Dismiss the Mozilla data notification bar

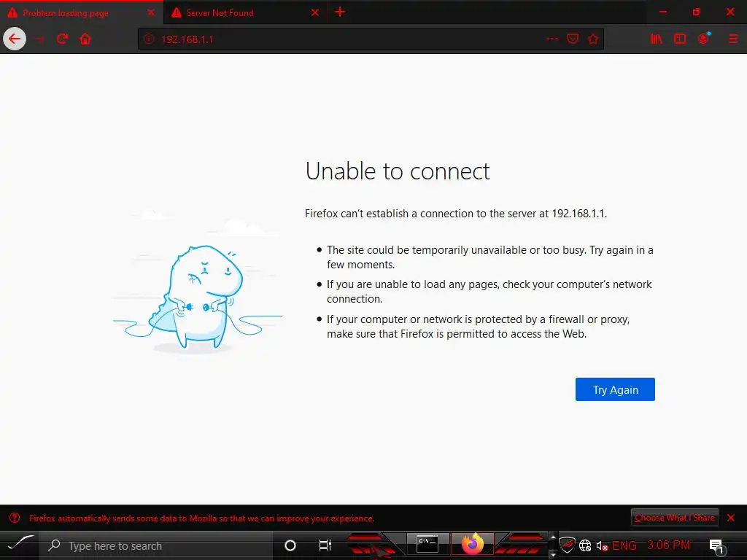point(731,518)
